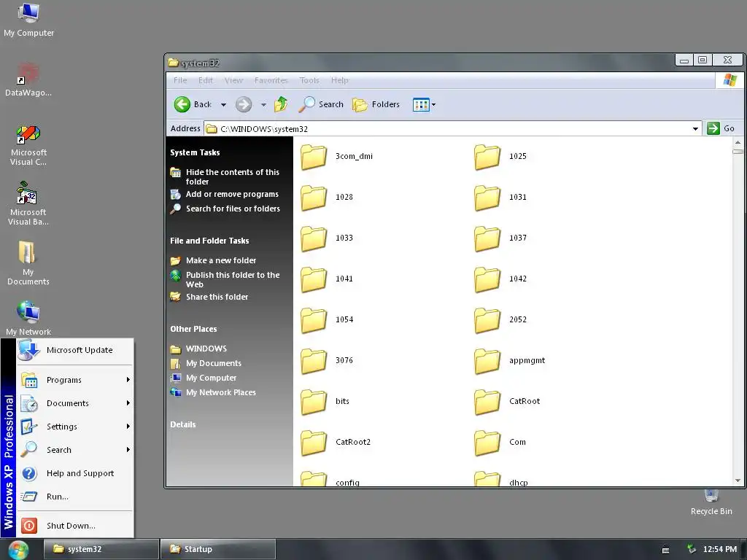Switch to Startup taskbar button
Image resolution: width=747 pixels, height=560 pixels.
pyautogui.click(x=217, y=549)
